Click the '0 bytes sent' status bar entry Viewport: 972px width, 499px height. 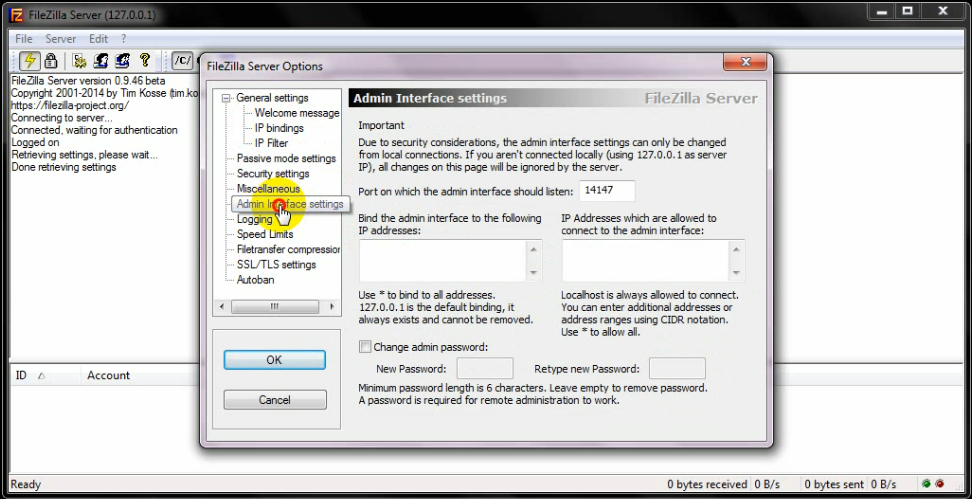point(834,484)
